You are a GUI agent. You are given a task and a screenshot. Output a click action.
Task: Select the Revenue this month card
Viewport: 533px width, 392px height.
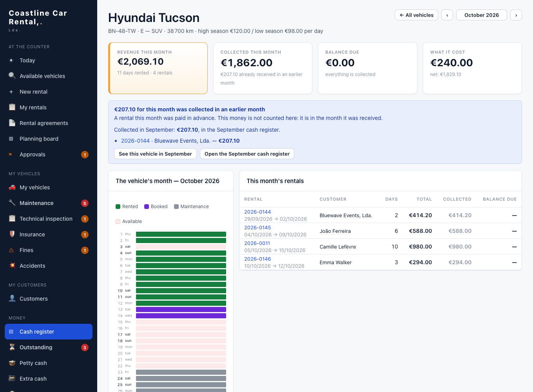[x=158, y=68]
